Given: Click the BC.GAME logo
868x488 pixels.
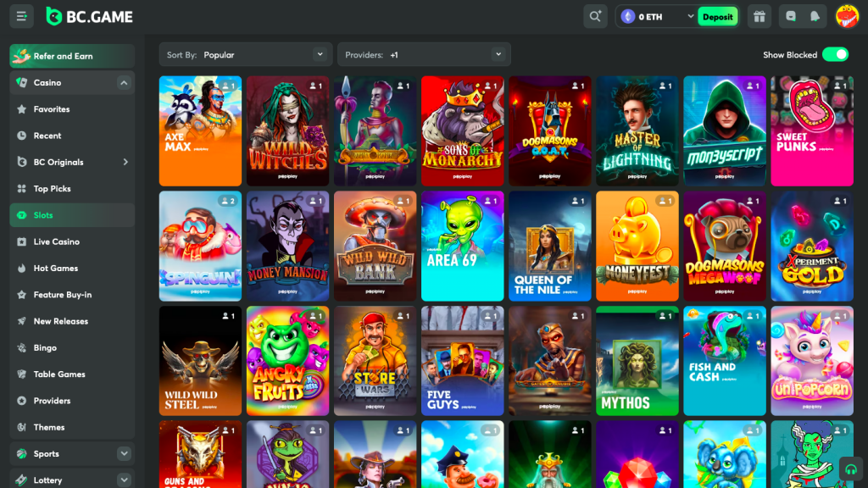Looking at the screenshot, I should coord(89,17).
